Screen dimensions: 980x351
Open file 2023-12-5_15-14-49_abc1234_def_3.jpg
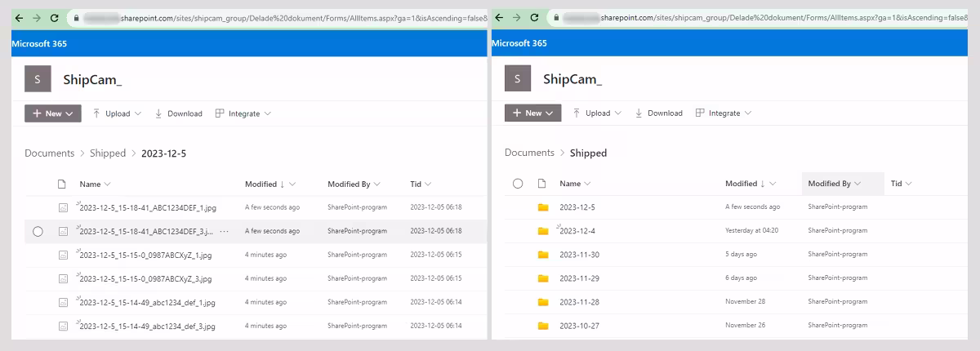click(147, 327)
